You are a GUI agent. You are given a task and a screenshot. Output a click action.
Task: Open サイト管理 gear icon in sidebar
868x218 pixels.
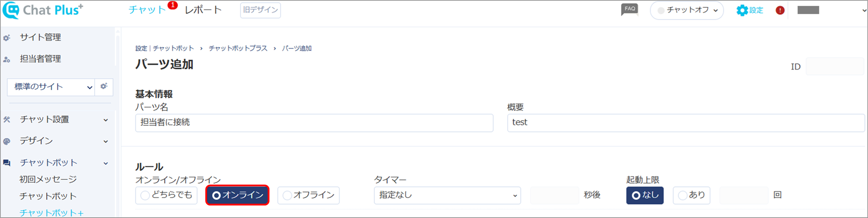click(x=7, y=38)
